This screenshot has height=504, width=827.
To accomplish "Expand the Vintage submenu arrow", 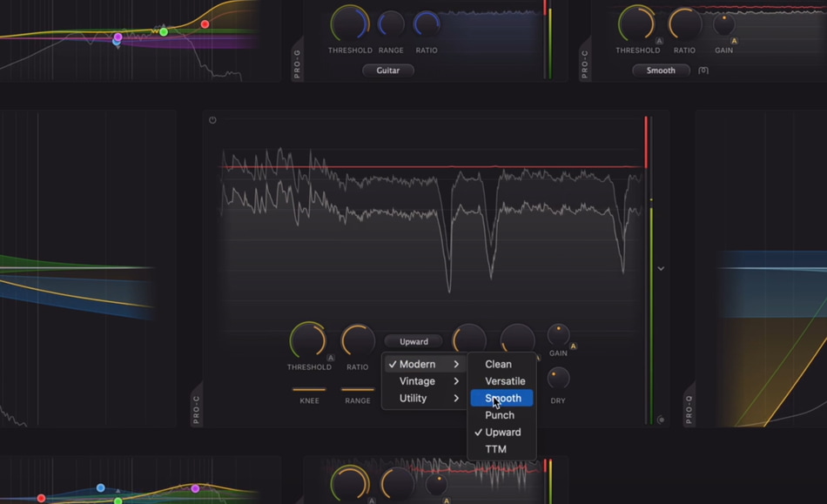I will pos(456,381).
